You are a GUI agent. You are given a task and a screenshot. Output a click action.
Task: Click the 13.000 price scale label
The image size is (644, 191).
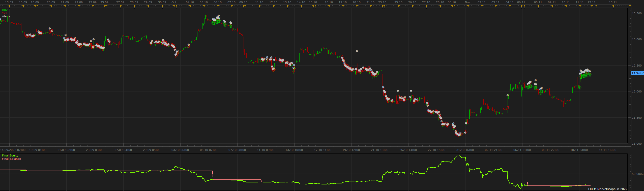637,39
